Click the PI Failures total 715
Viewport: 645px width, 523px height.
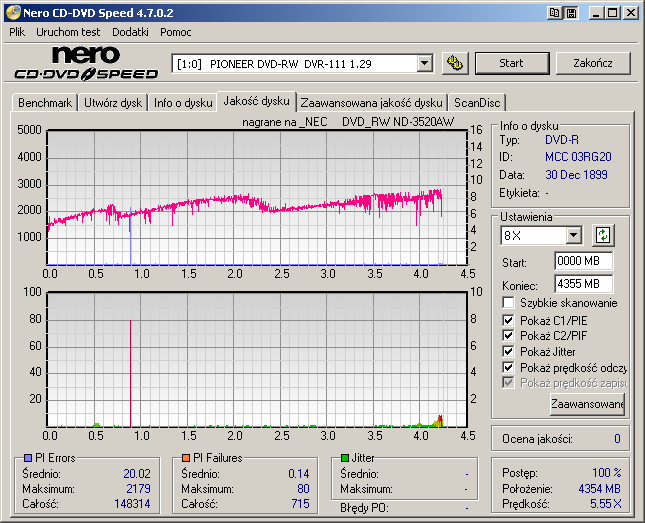pyautogui.click(x=300, y=504)
